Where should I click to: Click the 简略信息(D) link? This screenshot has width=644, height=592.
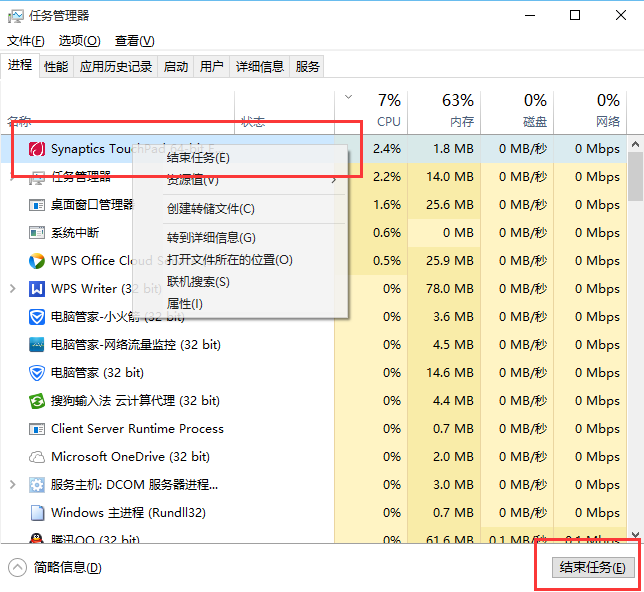[x=67, y=567]
